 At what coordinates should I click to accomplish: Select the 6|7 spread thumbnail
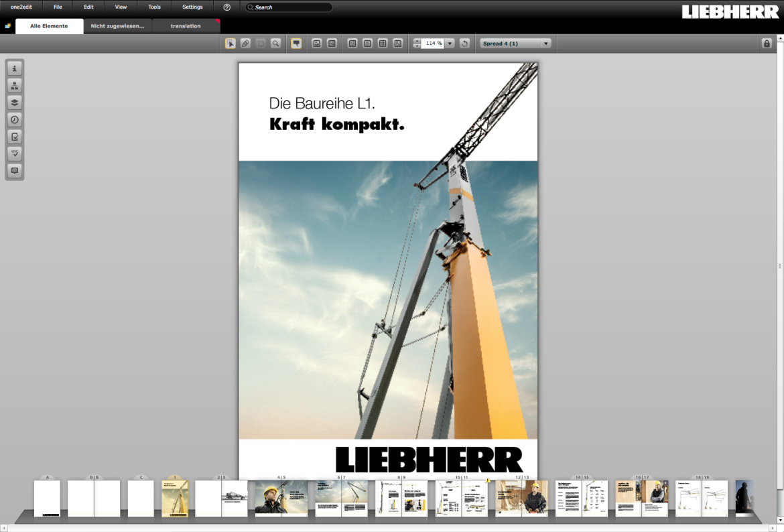click(342, 498)
